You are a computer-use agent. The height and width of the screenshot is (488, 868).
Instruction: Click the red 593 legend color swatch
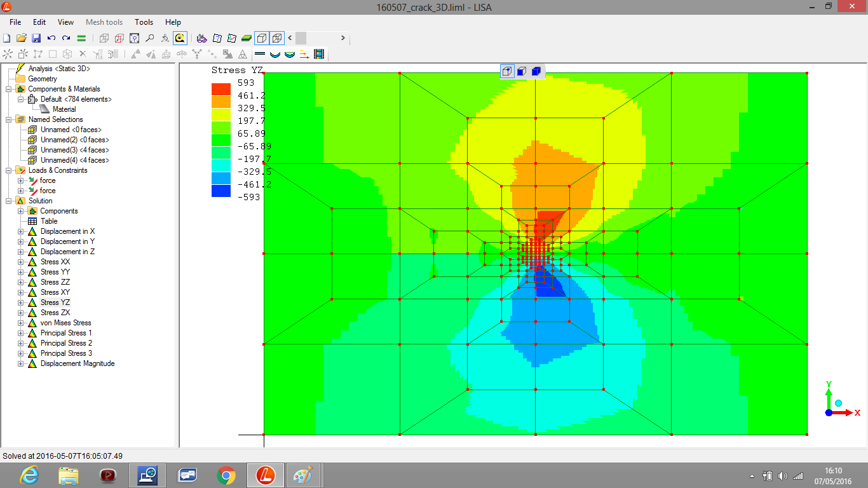221,89
